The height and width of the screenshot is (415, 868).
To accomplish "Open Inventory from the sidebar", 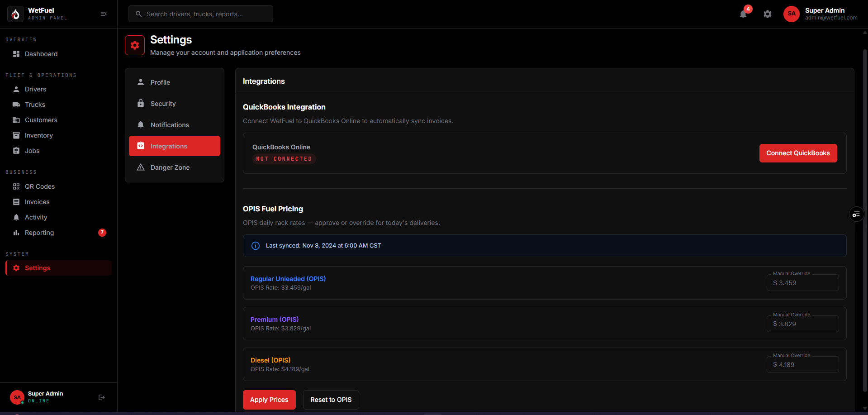I will click(x=58, y=135).
